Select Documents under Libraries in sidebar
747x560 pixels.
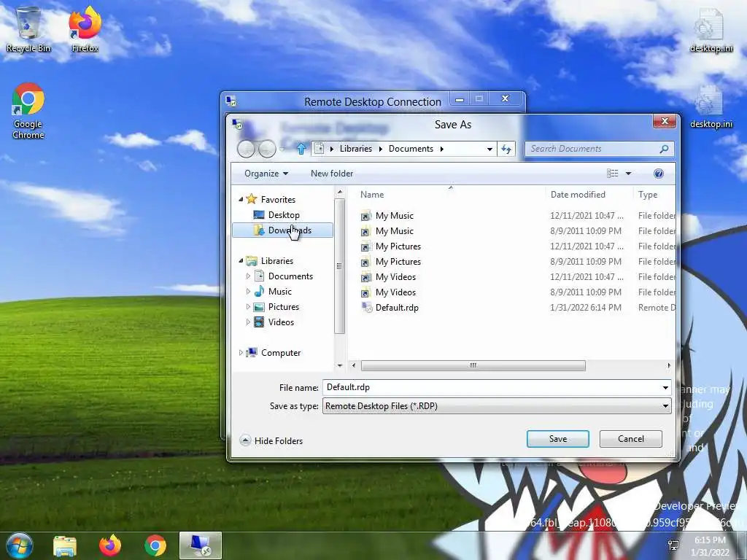(x=290, y=276)
